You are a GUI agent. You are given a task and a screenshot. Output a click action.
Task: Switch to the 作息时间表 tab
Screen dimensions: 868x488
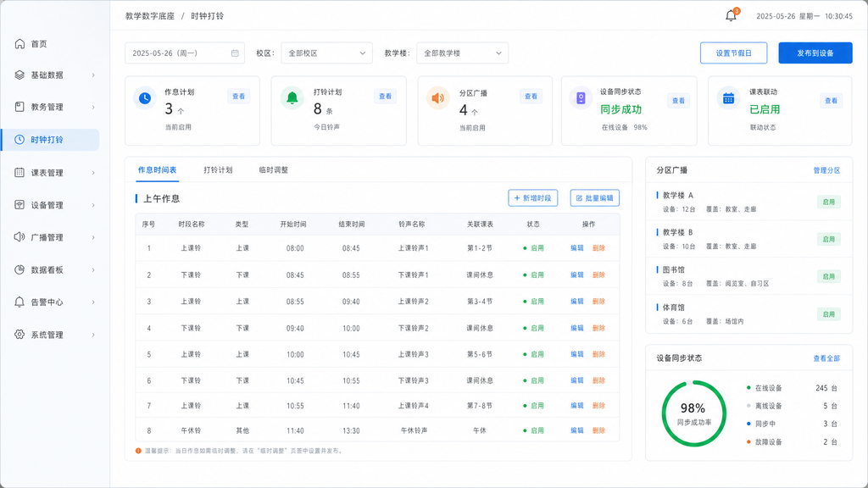157,169
